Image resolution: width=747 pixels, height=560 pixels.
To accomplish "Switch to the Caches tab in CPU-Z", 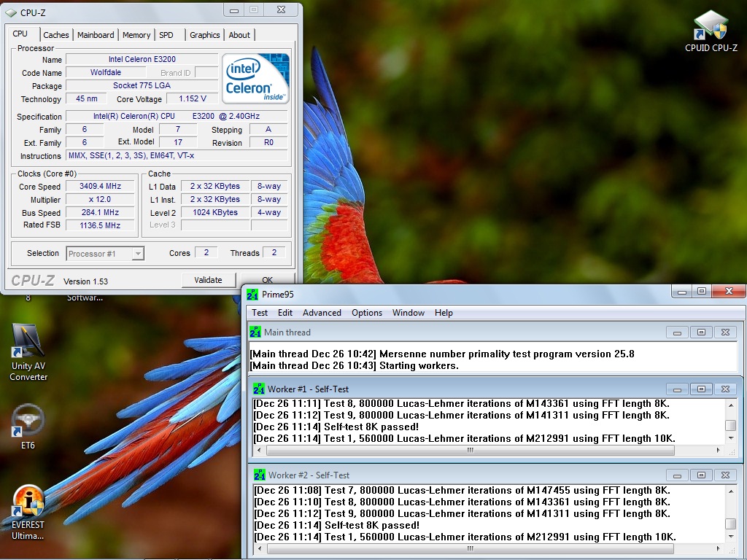I will 55,35.
